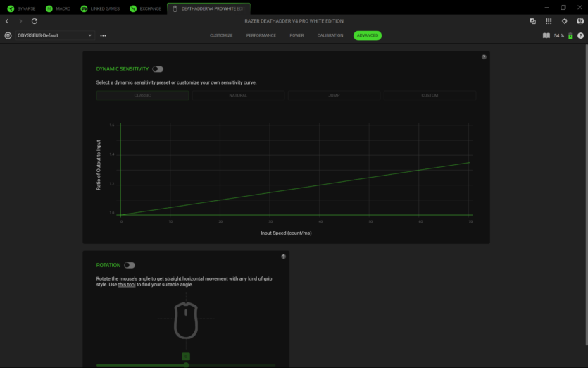
Task: Click the Razer account avatar icon
Action: [580, 21]
